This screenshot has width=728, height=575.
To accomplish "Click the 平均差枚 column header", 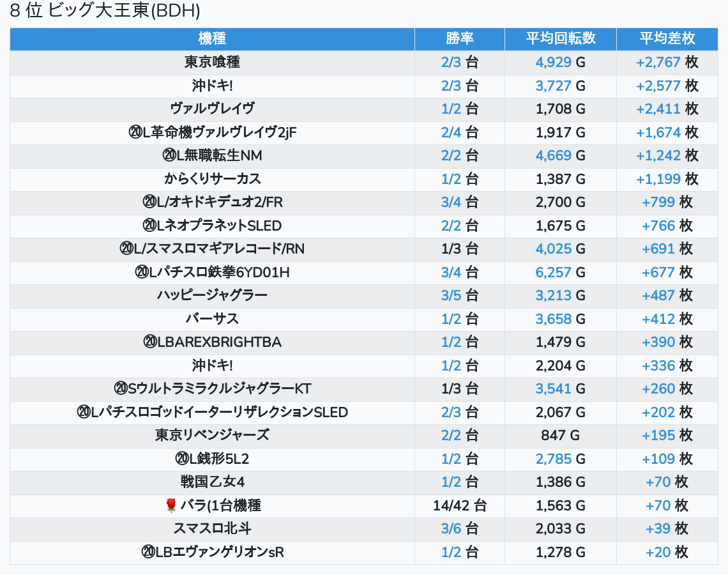I will pos(667,38).
